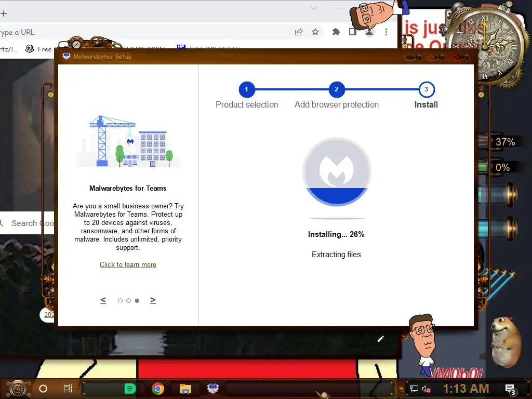Screen dimensions: 532x399
Task: Click the steampunk Start button on taskbar
Action: tap(18, 389)
